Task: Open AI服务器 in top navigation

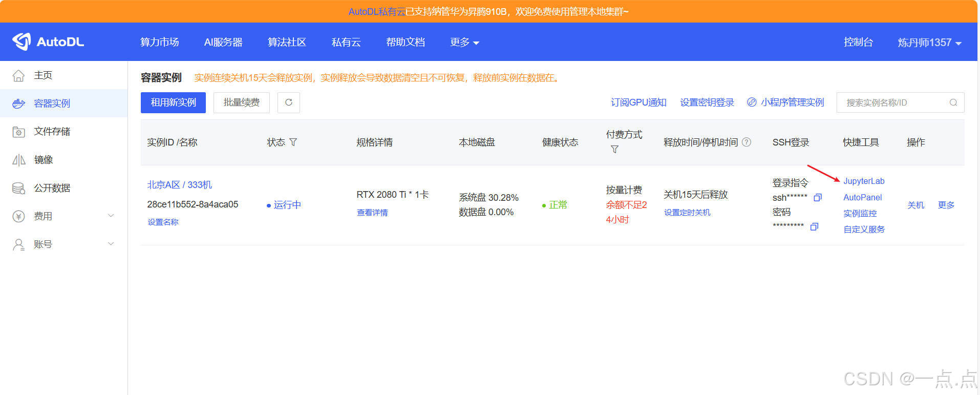Action: (223, 42)
